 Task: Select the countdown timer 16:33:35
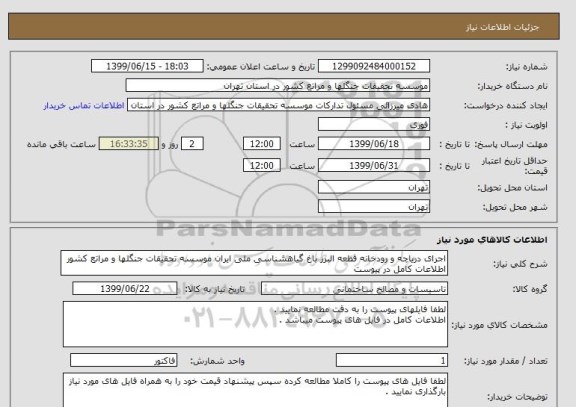pyautogui.click(x=129, y=144)
